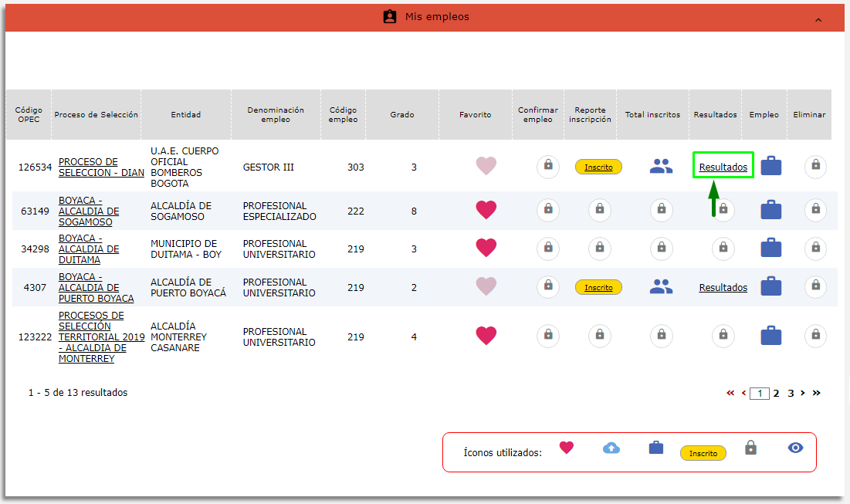Toggle favorite heart for Alcaldía de Sogamoso
Screen dimensions: 850x504
[x=486, y=210]
